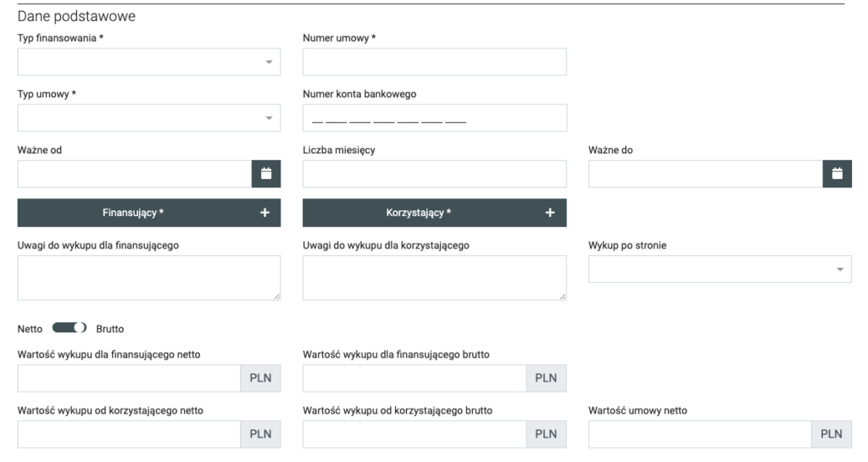The height and width of the screenshot is (462, 868).
Task: Focus the Wartość umowy netto field
Action: pos(700,434)
